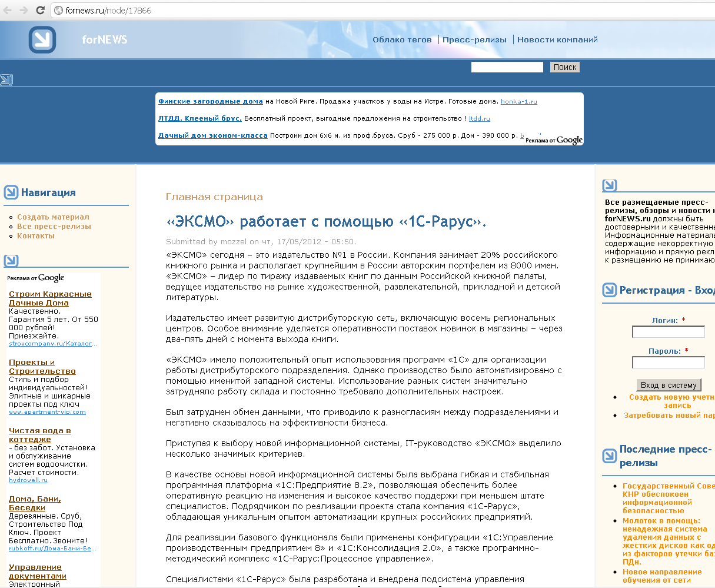Viewport: 715px width, 588px height.
Task: Open the Облако тегов menu item
Action: click(402, 39)
